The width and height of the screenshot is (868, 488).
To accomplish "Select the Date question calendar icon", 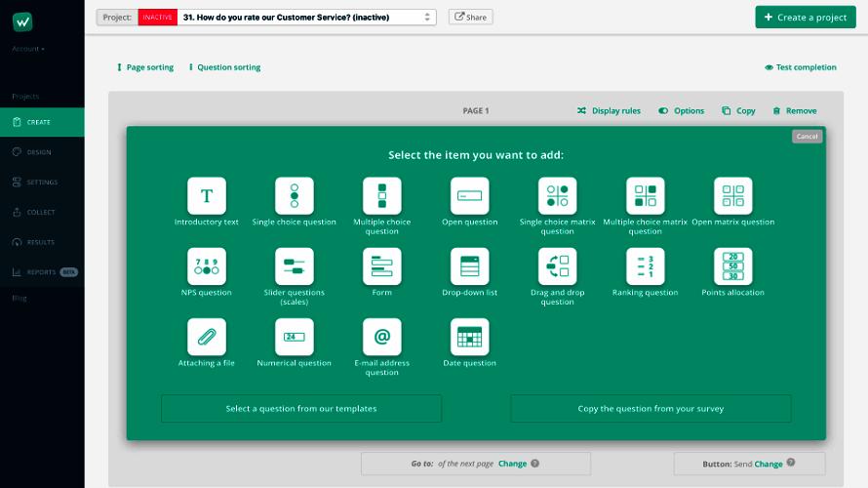I will pos(470,337).
